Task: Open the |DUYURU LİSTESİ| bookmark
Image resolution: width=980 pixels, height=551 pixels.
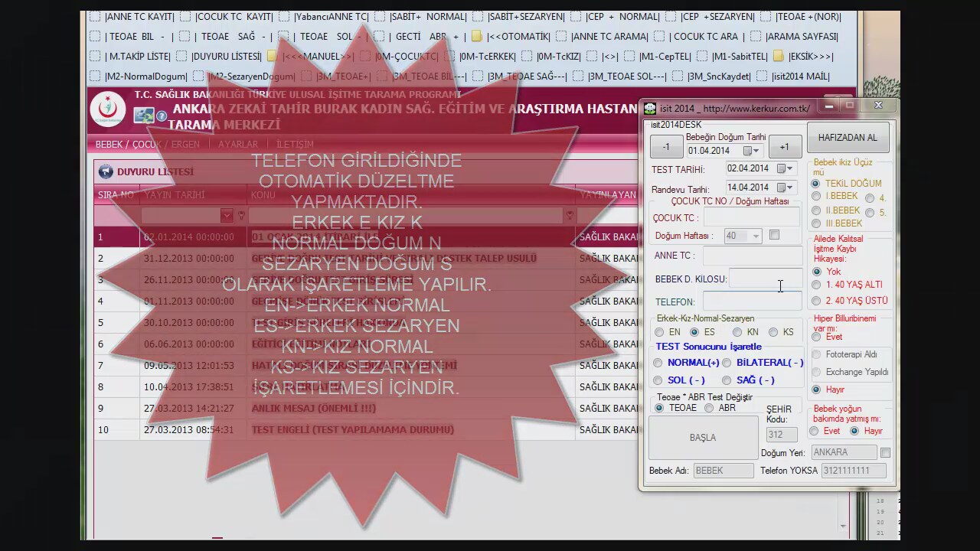Action: click(x=219, y=57)
